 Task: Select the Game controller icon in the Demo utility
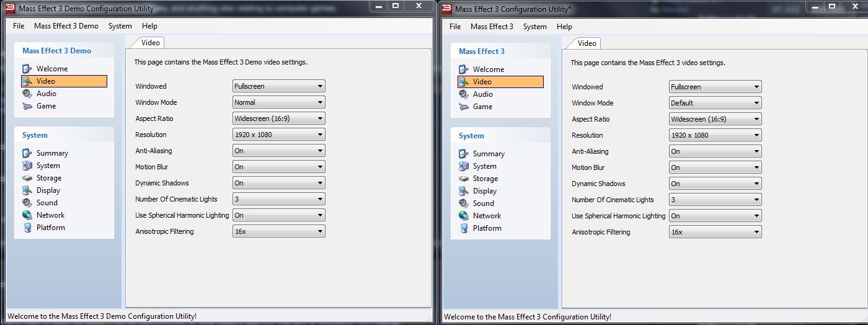[27, 106]
